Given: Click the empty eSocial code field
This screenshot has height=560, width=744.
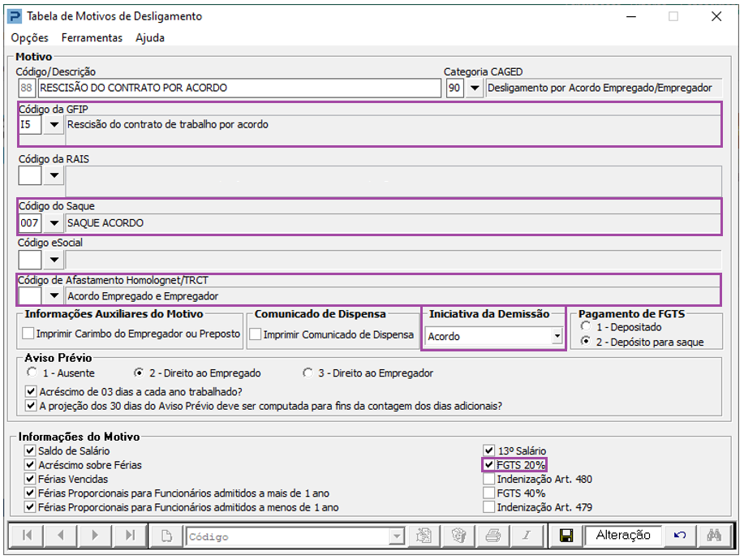Looking at the screenshot, I should tap(30, 260).
